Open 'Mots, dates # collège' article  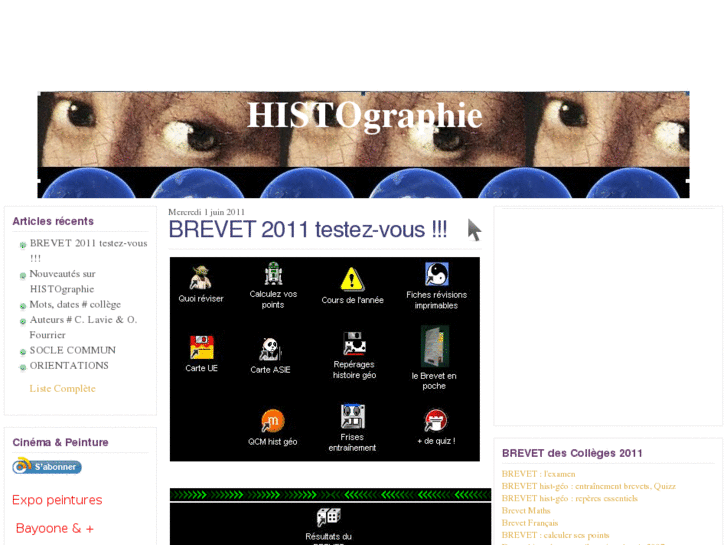click(75, 304)
